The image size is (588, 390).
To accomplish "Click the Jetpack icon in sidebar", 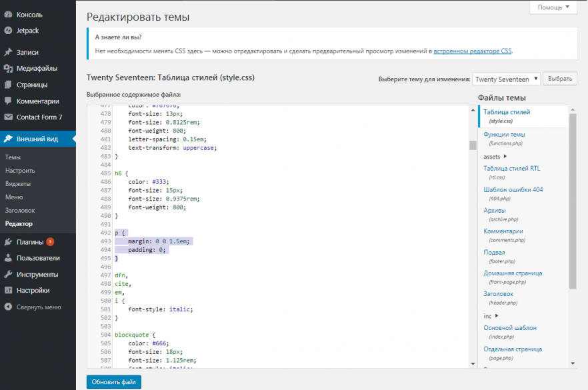I will point(8,30).
